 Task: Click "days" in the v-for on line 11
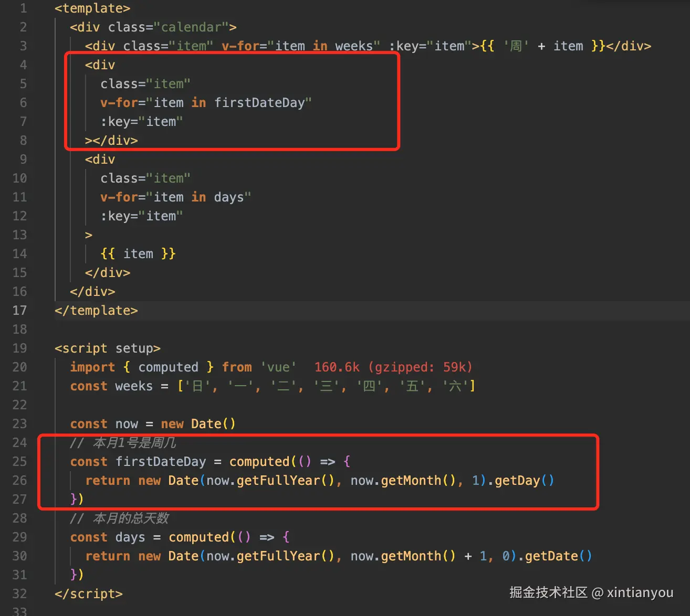point(229,197)
